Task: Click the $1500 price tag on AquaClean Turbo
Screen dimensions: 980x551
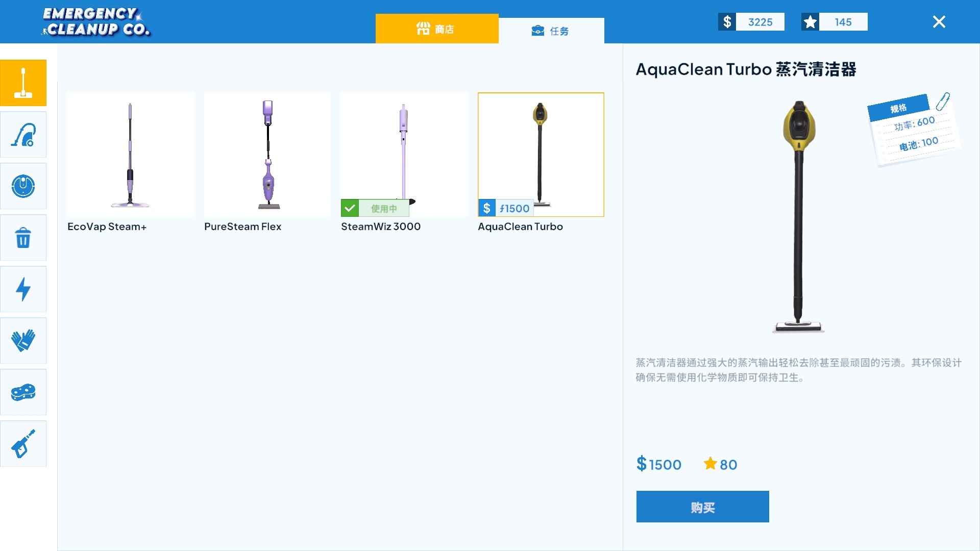Action: (506, 208)
